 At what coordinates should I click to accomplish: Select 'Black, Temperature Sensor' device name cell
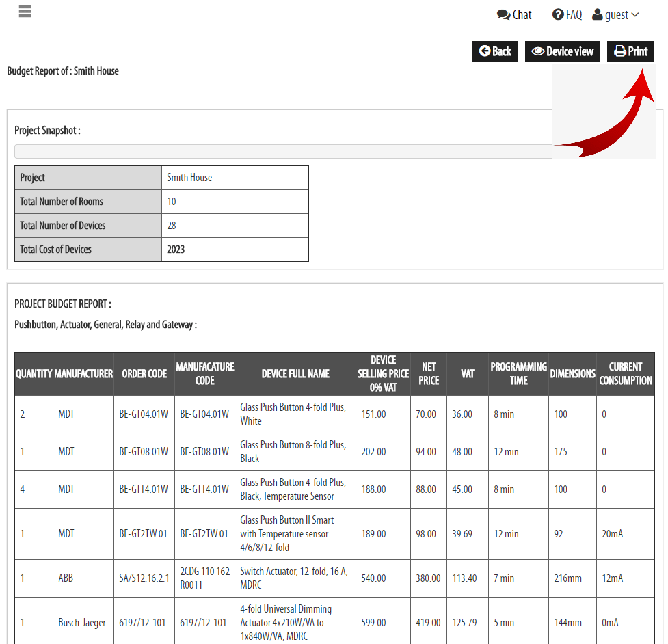coord(295,489)
